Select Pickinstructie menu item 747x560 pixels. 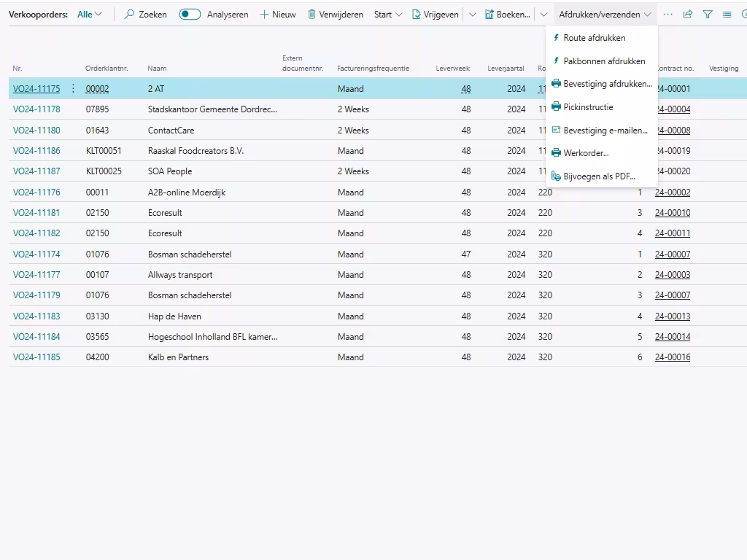click(x=588, y=107)
